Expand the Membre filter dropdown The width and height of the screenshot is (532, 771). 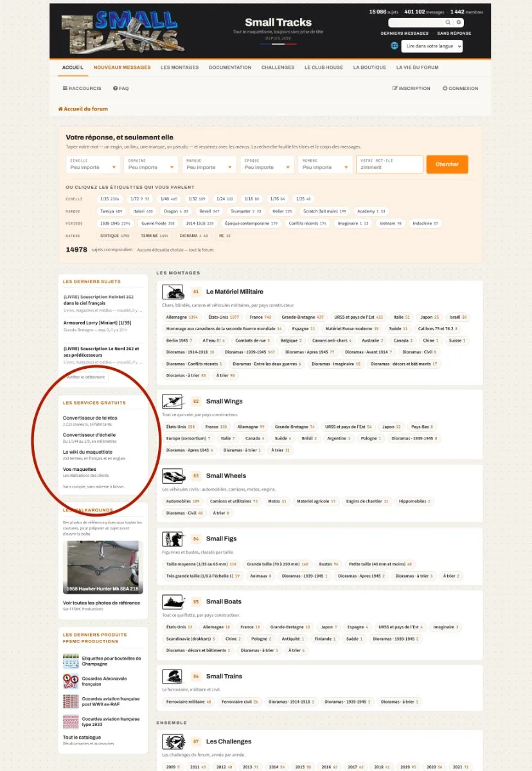pos(326,164)
